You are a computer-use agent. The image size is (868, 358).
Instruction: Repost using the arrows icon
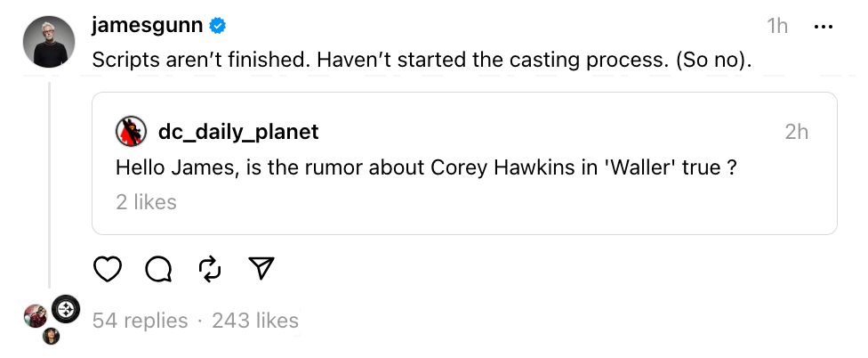(210, 268)
